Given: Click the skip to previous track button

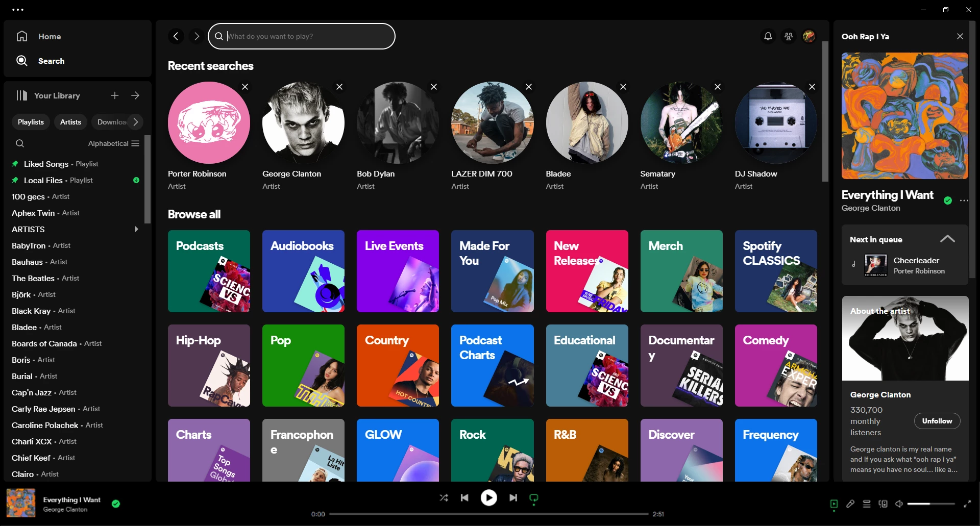Looking at the screenshot, I should pos(464,497).
